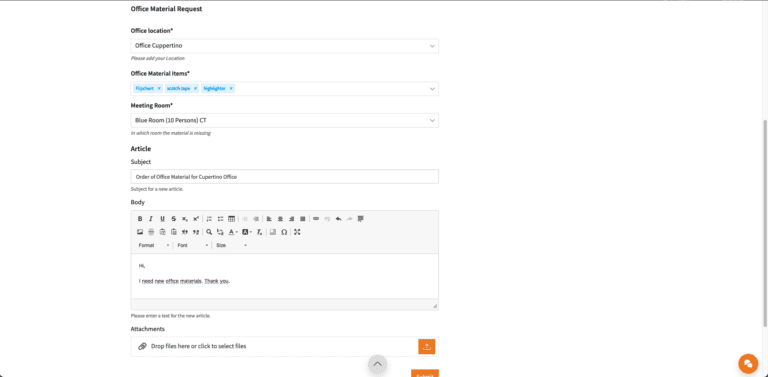
Task: Click the page vertical scrollbar
Action: pyautogui.click(x=765, y=223)
